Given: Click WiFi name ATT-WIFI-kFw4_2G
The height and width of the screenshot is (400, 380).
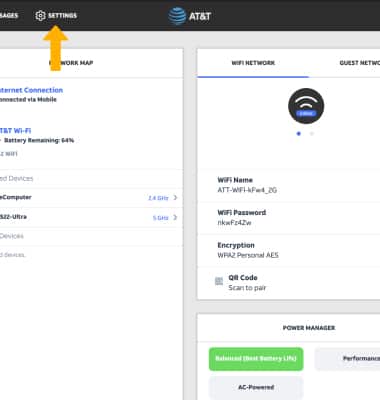Looking at the screenshot, I should (x=247, y=190).
